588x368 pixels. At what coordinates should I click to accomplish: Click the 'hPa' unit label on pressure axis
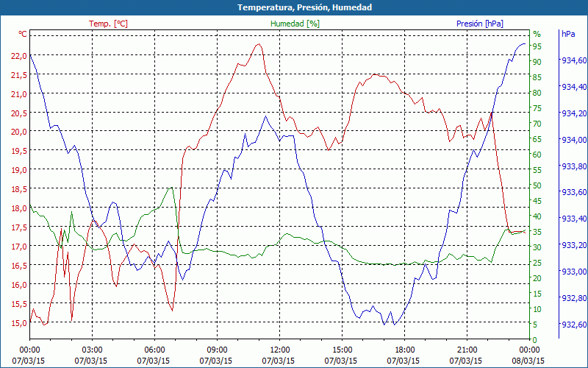pos(568,34)
